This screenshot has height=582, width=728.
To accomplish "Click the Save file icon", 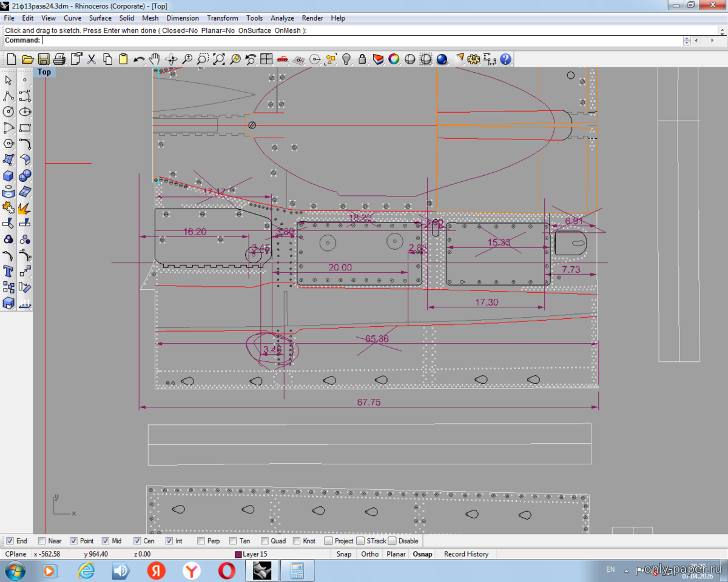I will pyautogui.click(x=44, y=59).
